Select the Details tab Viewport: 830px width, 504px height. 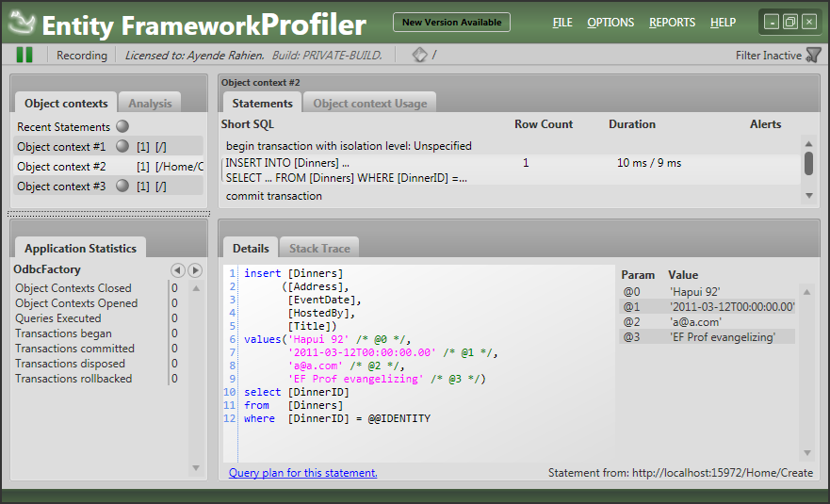[251, 248]
